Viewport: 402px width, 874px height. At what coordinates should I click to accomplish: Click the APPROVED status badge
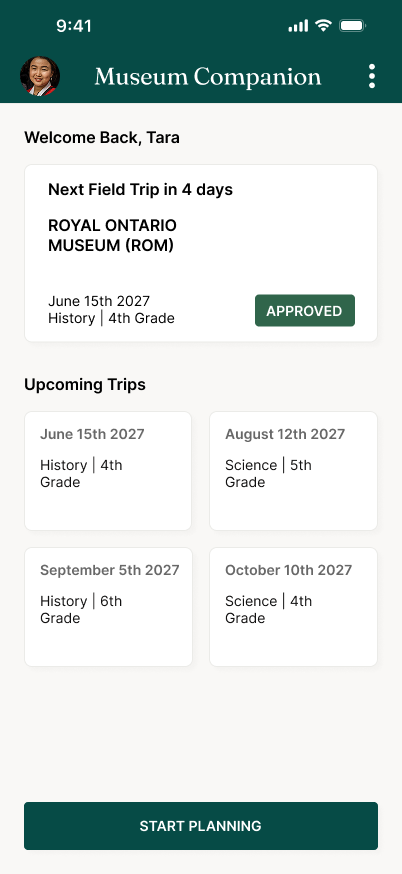pos(305,310)
